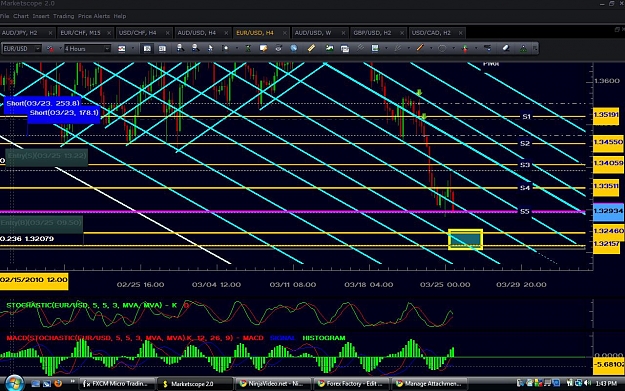
Task: Click the hourglass icon in toolbar
Action: [x=248, y=48]
